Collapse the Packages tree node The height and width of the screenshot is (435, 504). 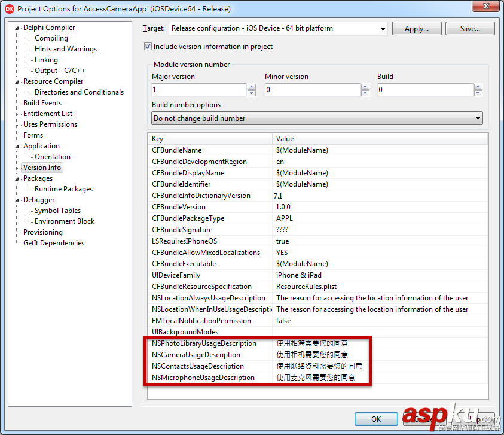pos(17,179)
